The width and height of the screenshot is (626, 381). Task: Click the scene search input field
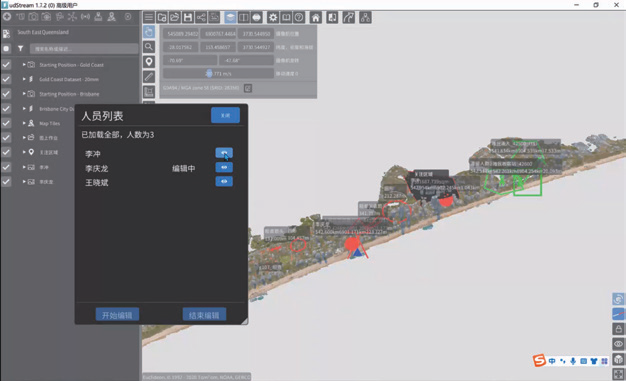[84, 49]
